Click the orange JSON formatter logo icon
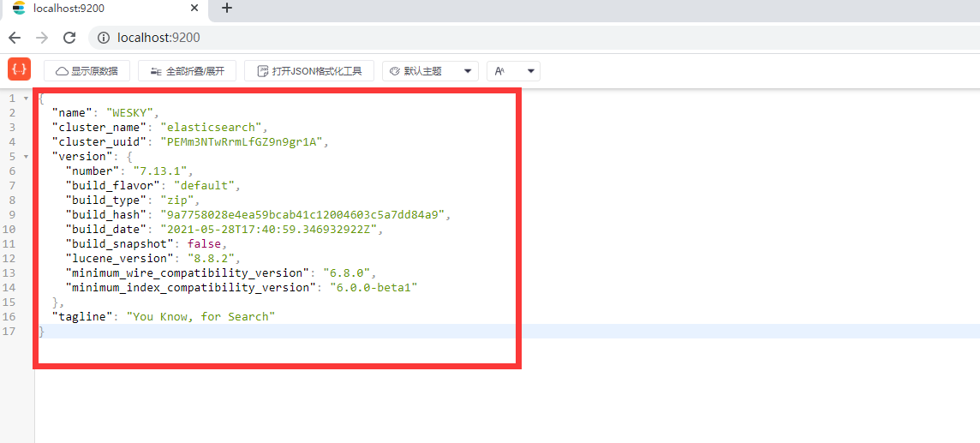 coord(20,69)
